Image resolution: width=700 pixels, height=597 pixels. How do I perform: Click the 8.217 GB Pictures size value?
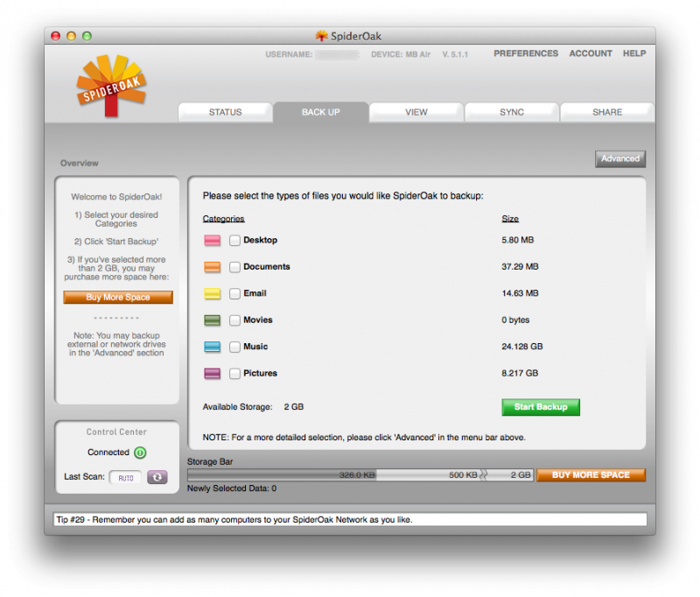click(x=520, y=373)
